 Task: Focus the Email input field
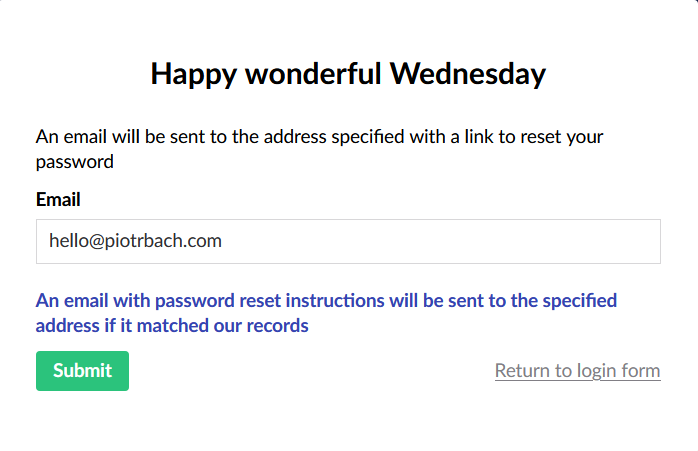[348, 241]
